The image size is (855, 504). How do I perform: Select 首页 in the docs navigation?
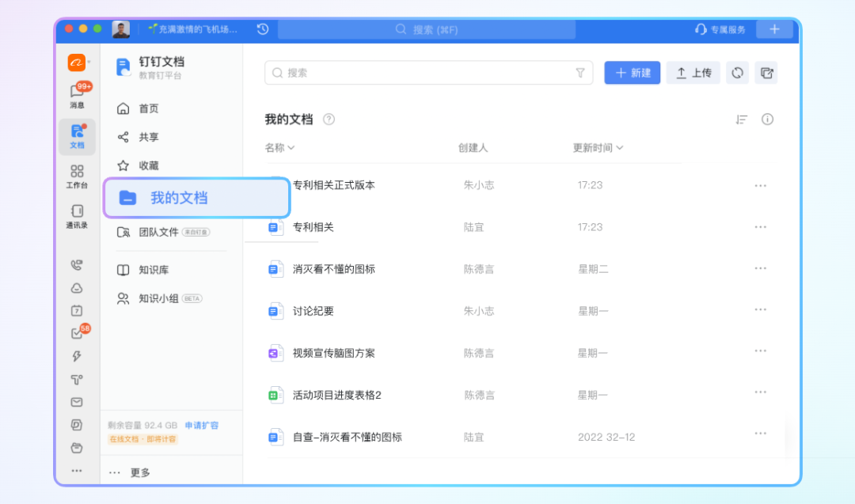[x=149, y=108]
